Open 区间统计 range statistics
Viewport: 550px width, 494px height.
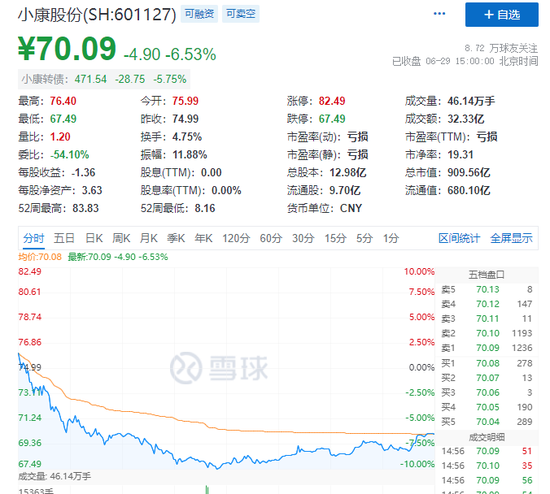click(x=459, y=239)
